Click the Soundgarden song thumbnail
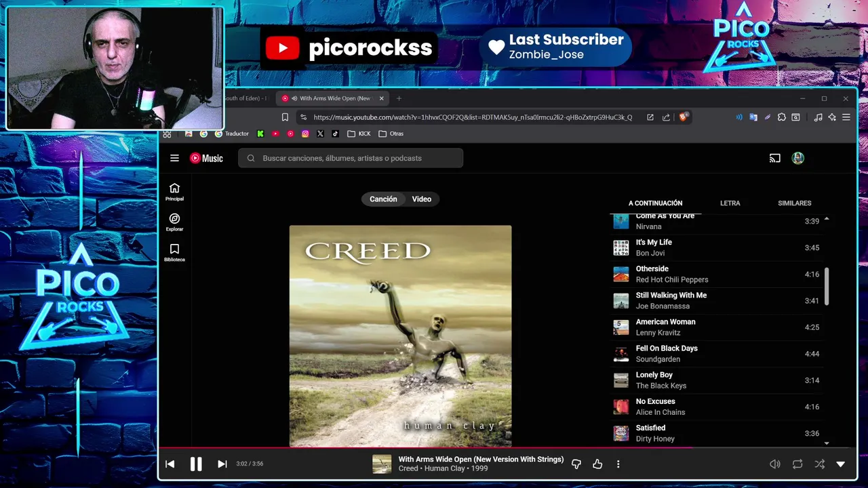Screen dimensions: 868x488 [621, 354]
